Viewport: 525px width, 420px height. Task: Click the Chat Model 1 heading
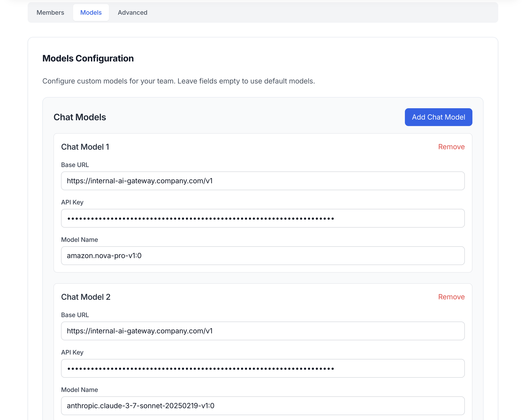coord(85,147)
